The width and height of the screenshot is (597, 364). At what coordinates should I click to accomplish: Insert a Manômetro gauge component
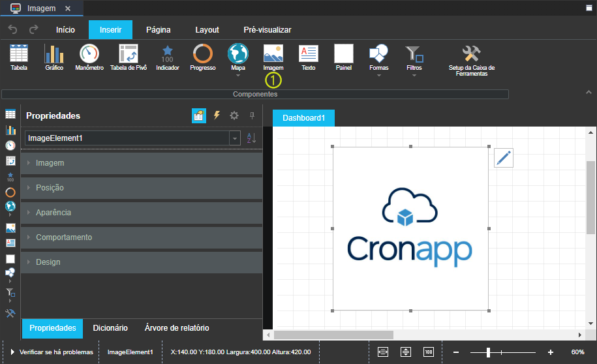pyautogui.click(x=89, y=57)
